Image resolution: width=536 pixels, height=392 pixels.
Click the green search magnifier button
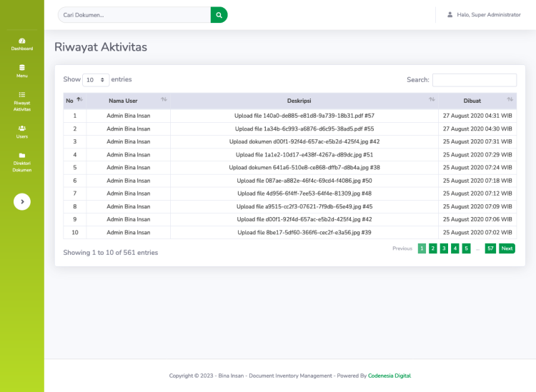pos(219,15)
